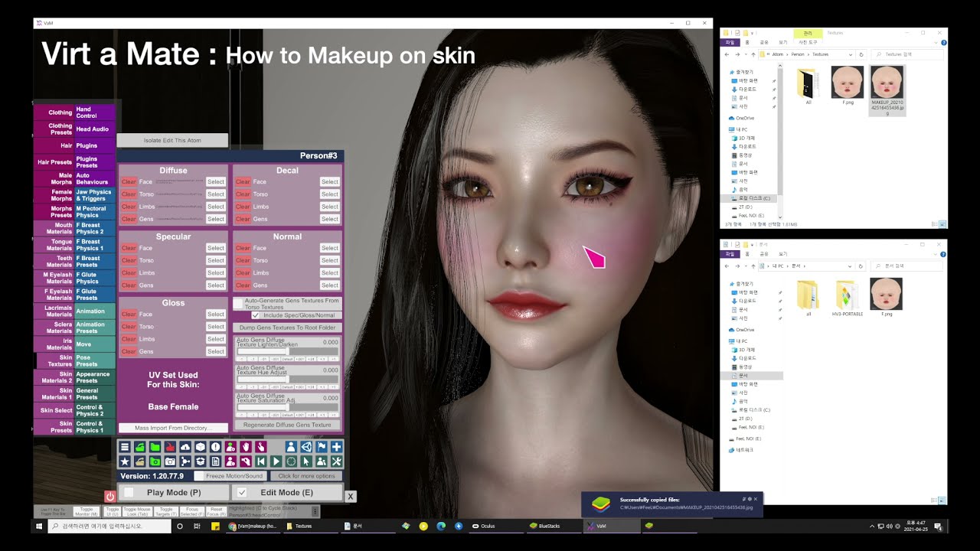Click the circular target icon

coord(291,461)
